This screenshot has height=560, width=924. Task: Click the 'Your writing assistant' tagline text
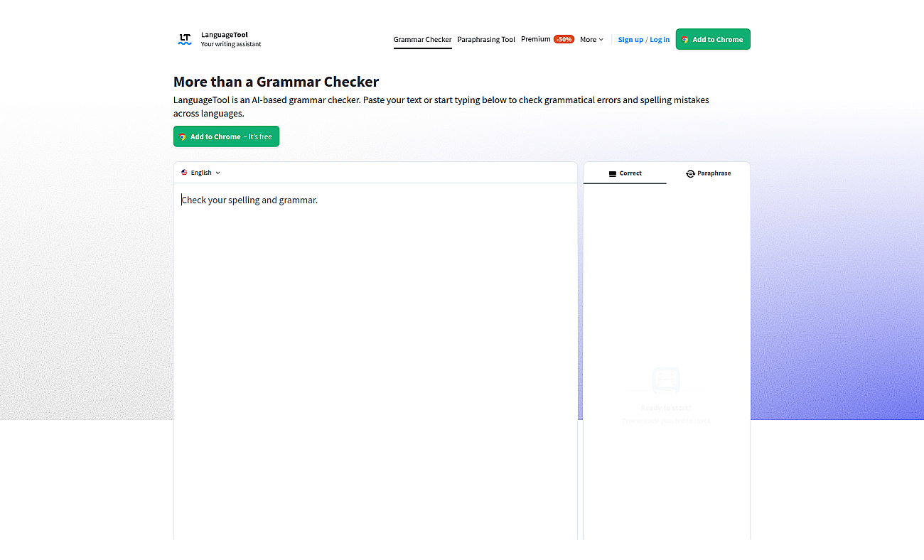[x=231, y=44]
